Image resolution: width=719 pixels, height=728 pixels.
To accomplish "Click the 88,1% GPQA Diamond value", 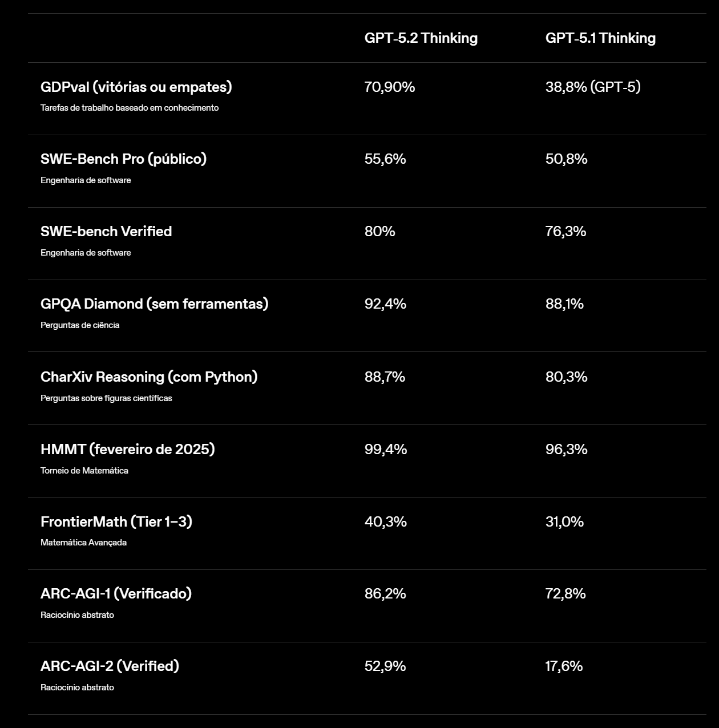I will (564, 304).
